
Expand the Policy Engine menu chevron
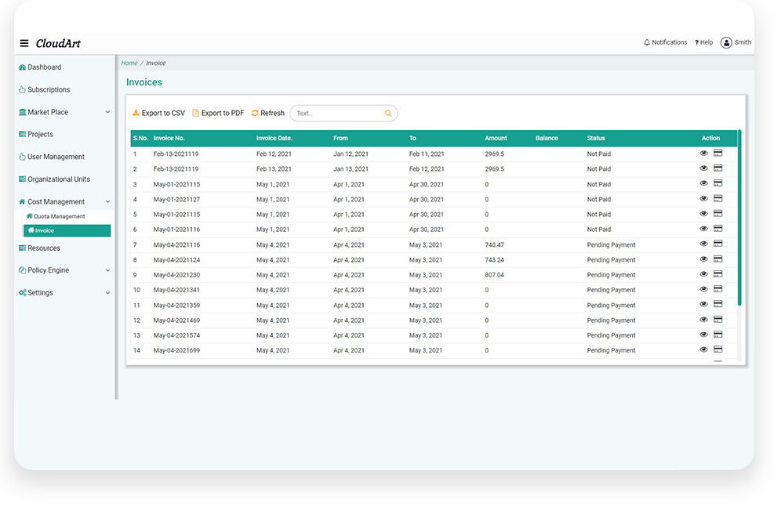tap(107, 270)
